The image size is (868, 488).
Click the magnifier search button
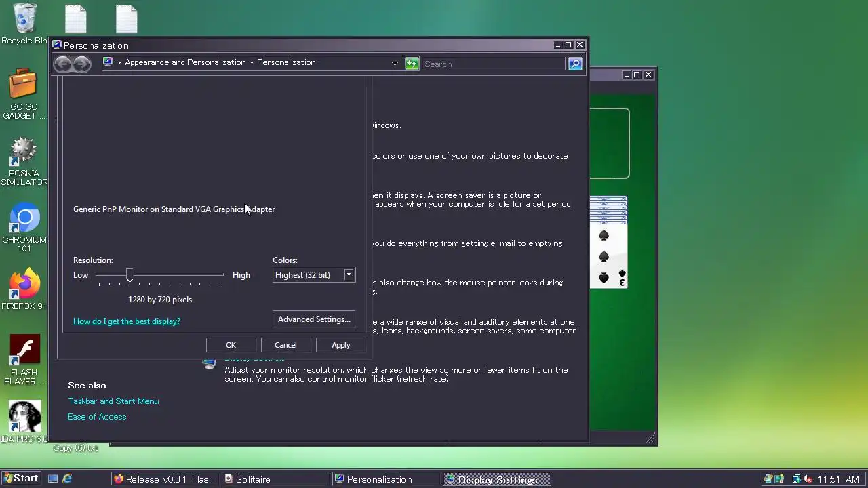coord(575,64)
